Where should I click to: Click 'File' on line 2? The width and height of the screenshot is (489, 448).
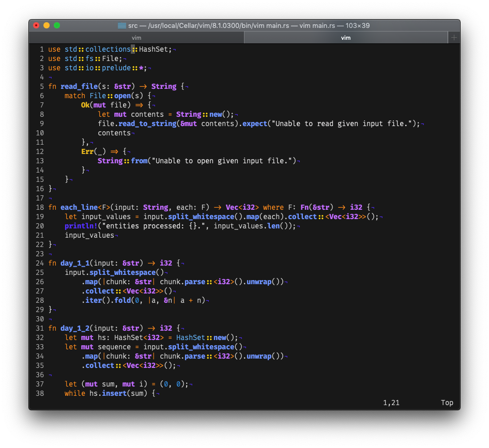[110, 58]
